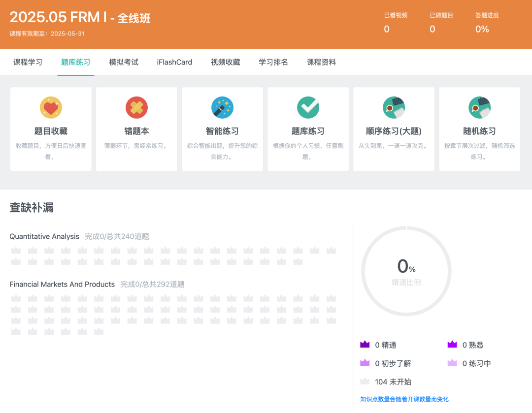
Task: Click the 0 熟悉 label
Action: pyautogui.click(x=473, y=345)
